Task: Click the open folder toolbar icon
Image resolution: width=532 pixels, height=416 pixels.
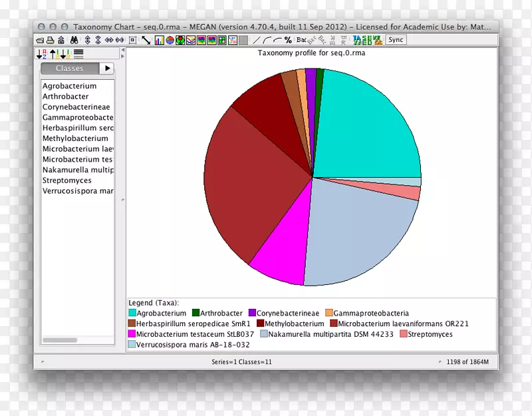Action: [x=40, y=41]
